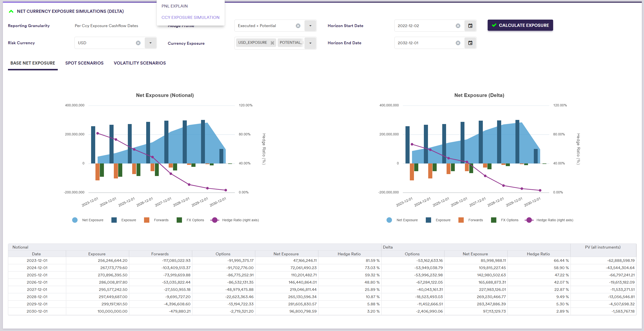Image resolution: width=644 pixels, height=331 pixels.
Task: Open Horizon End Date calendar picker
Action: pyautogui.click(x=470, y=43)
